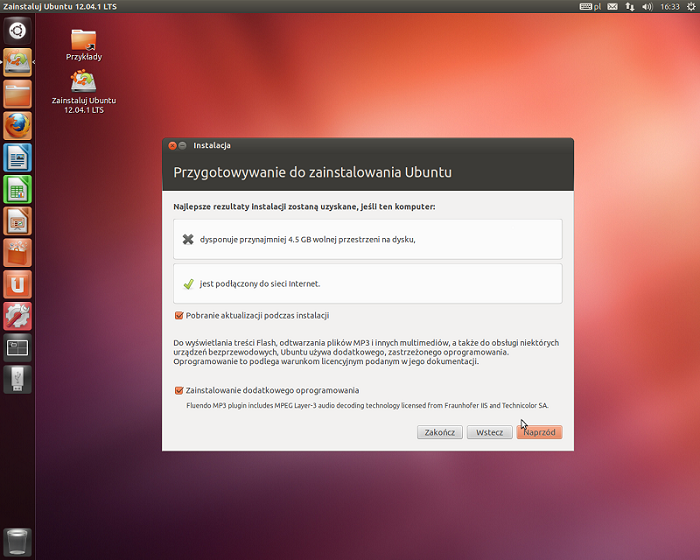Click text 'jest podłączony do sieci Internet.'
The height and width of the screenshot is (560, 700).
pos(260,284)
